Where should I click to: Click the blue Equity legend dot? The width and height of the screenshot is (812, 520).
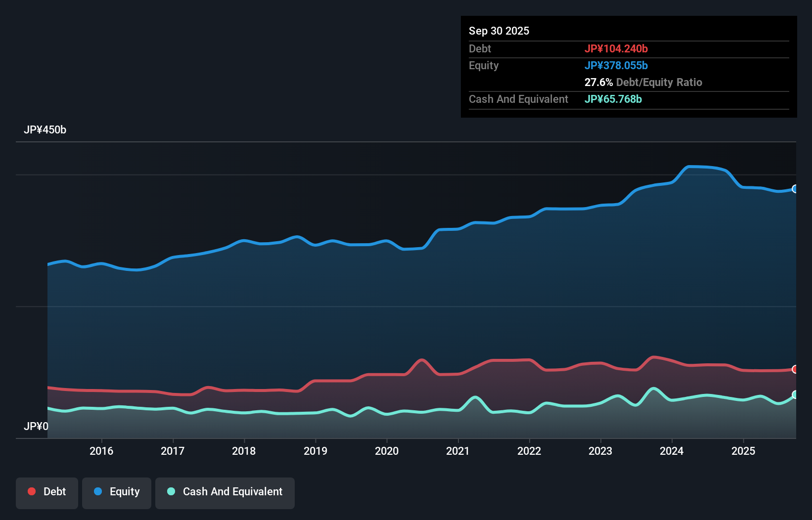pyautogui.click(x=98, y=491)
